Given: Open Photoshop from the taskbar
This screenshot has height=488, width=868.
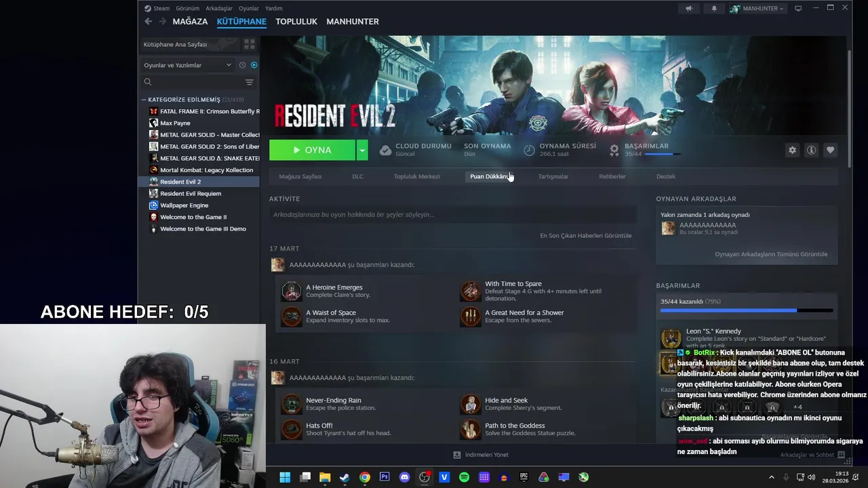Looking at the screenshot, I should tap(384, 477).
